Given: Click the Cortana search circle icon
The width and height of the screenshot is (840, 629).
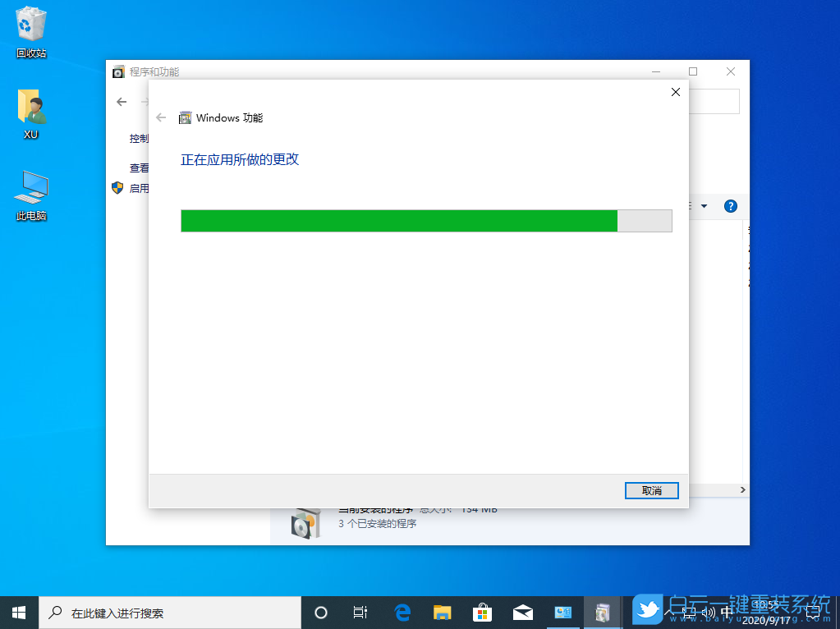Looking at the screenshot, I should point(320,612).
